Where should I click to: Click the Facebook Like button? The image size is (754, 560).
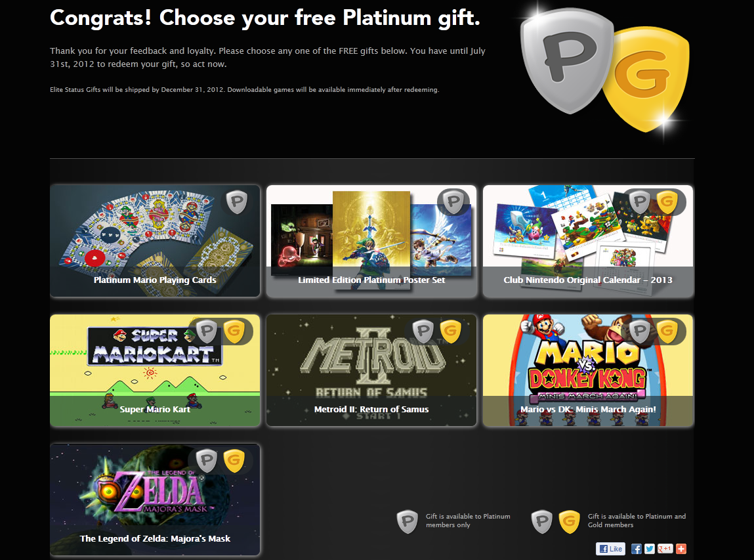click(610, 549)
